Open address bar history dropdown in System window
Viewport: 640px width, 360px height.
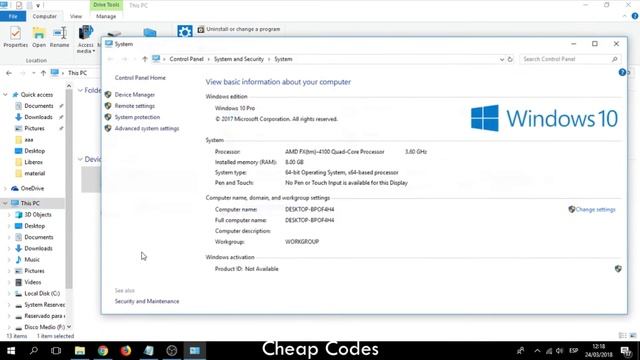tap(502, 59)
